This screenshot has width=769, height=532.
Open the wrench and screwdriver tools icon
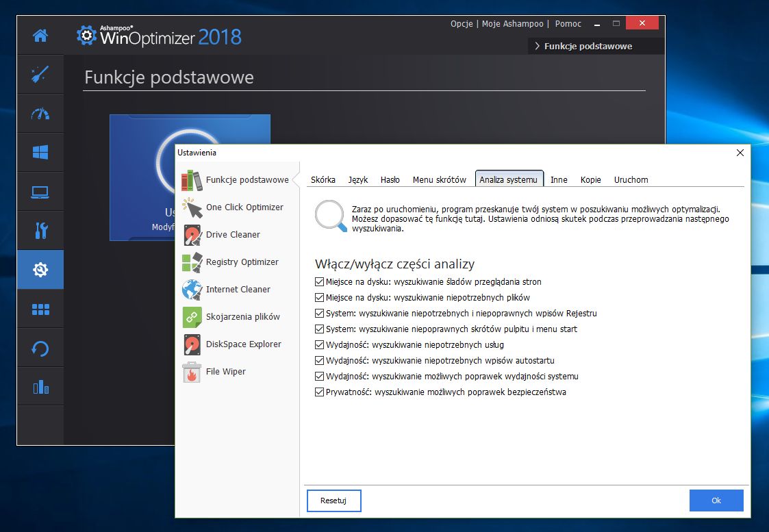tap(40, 231)
